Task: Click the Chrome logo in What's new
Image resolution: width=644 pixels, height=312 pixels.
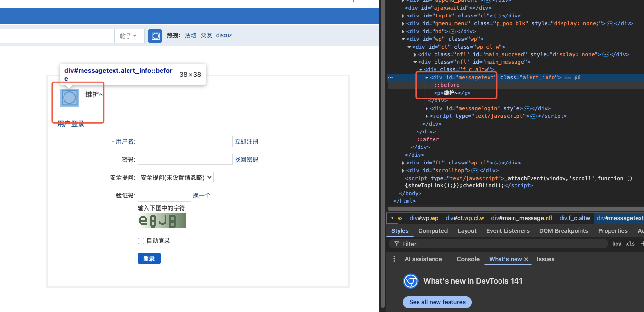Action: click(x=411, y=281)
